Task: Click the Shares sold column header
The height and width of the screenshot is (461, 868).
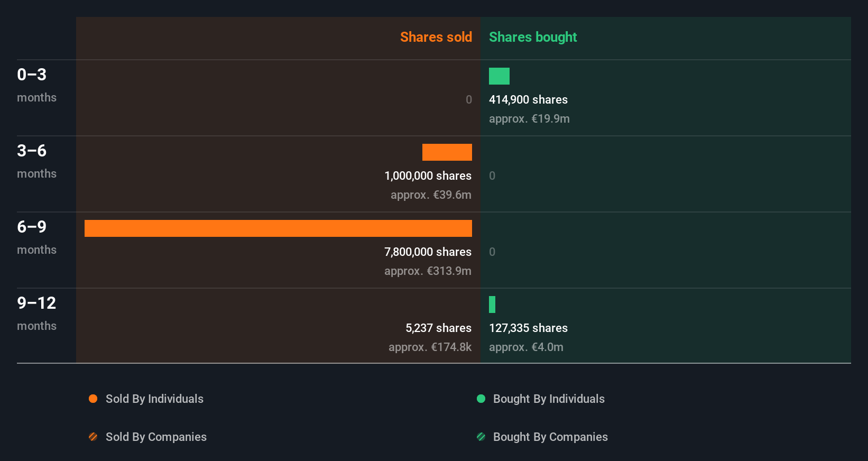Action: pos(436,37)
